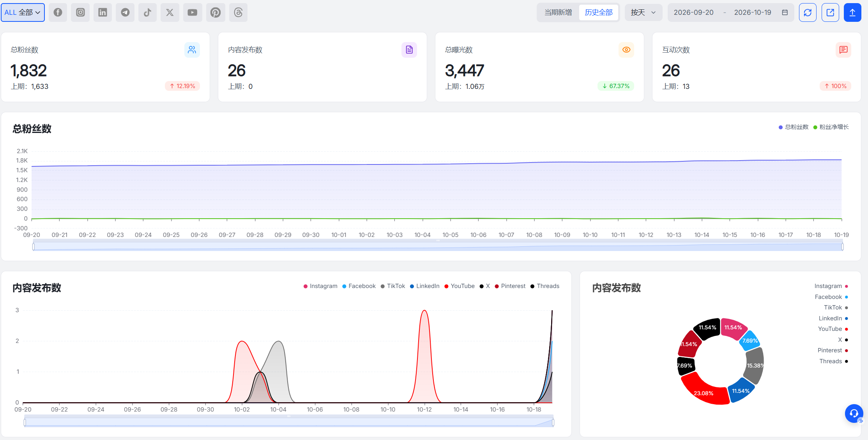Switch to 历史全部 tab

(x=599, y=12)
